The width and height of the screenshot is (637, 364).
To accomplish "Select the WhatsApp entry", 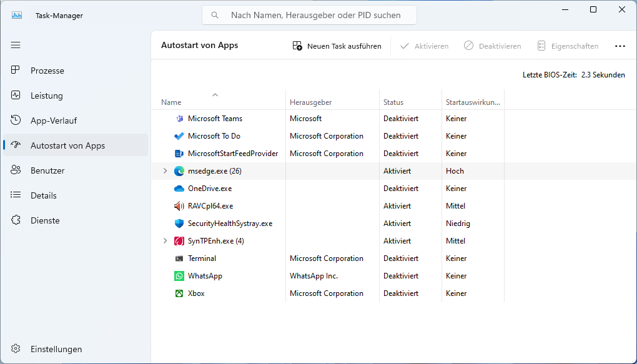I will (205, 276).
